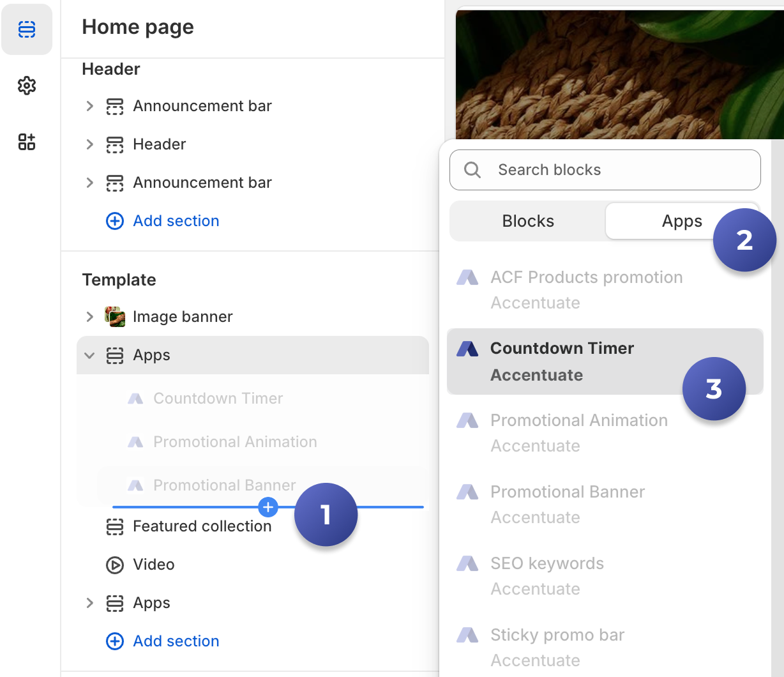The image size is (784, 677).
Task: Expand the Header section row
Action: coord(90,144)
